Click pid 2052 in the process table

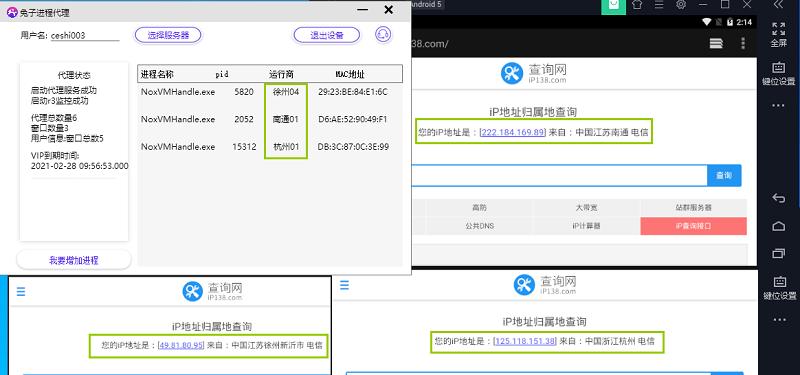click(243, 119)
